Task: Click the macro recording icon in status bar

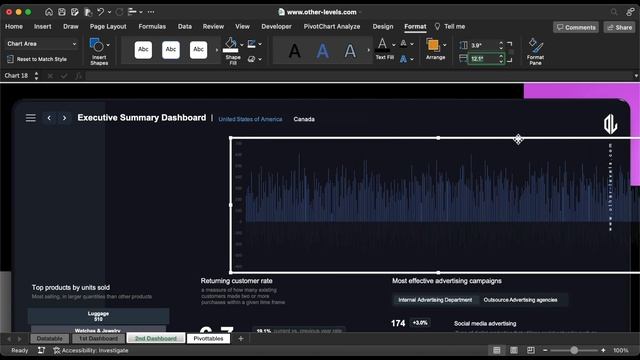Action: tap(41, 350)
